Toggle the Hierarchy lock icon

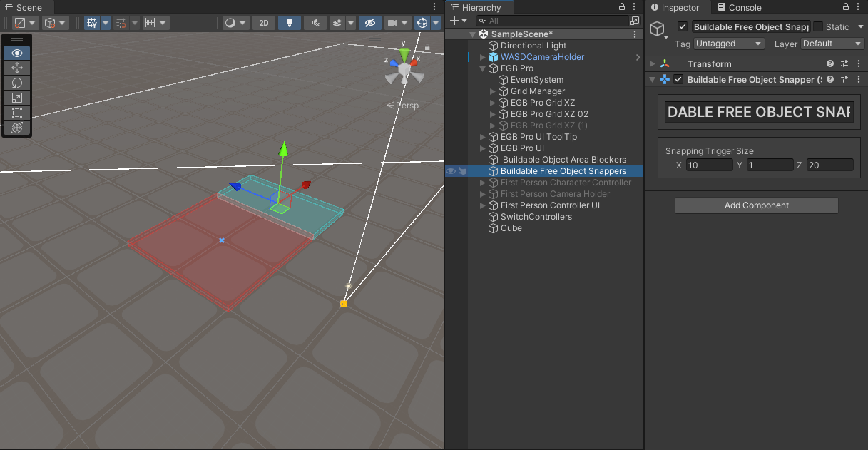click(621, 7)
